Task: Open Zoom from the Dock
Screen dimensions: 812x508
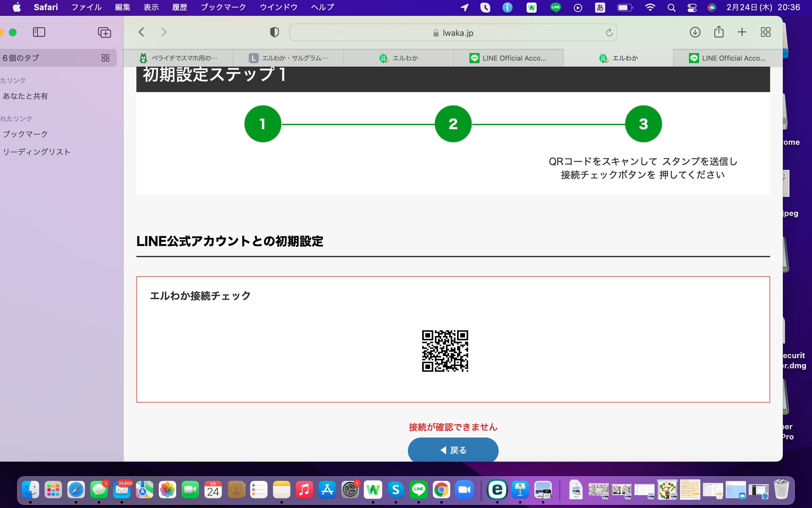Action: tap(464, 490)
